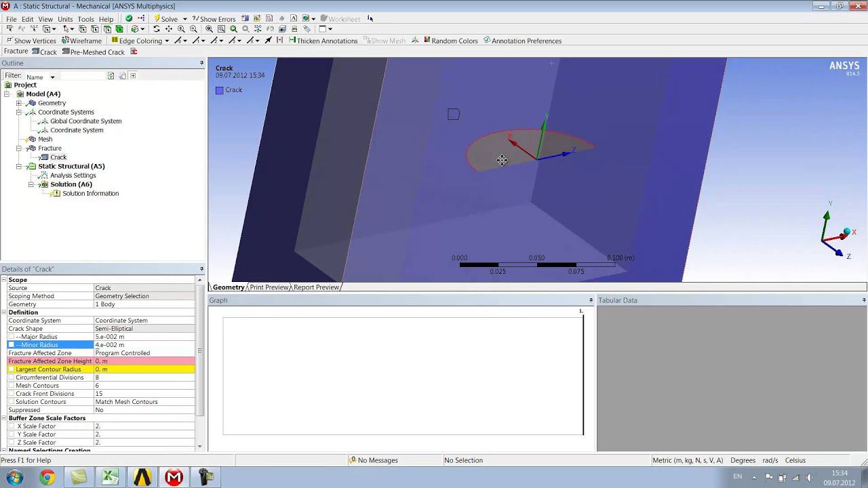The height and width of the screenshot is (488, 868).
Task: Pin the Graph panel
Action: tap(591, 300)
